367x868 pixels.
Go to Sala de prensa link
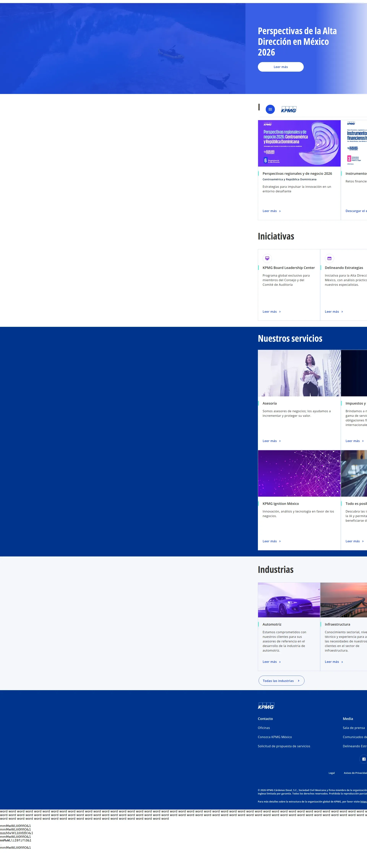353,728
